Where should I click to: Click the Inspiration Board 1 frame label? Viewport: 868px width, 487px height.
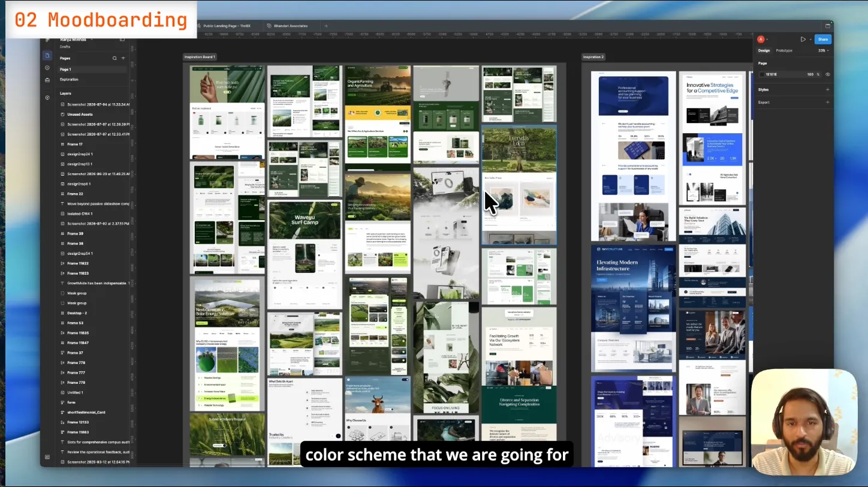tap(200, 57)
